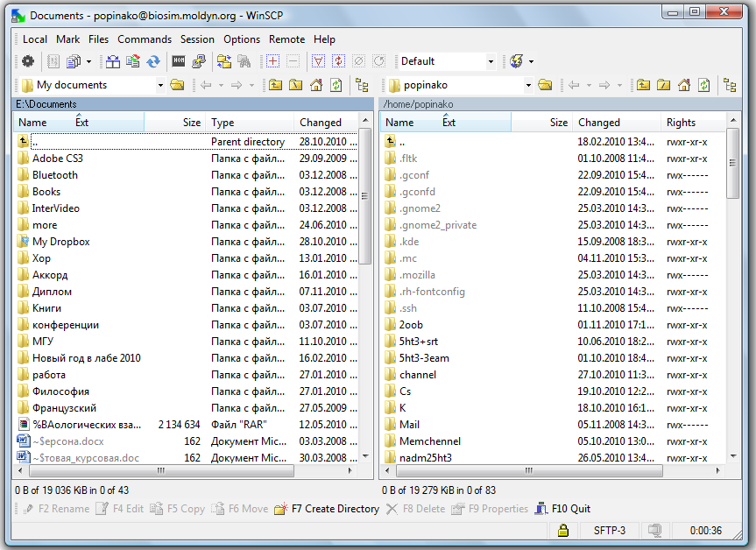Expand dropdown arrow next to queue icon
The height and width of the screenshot is (550, 756).
tap(88, 61)
